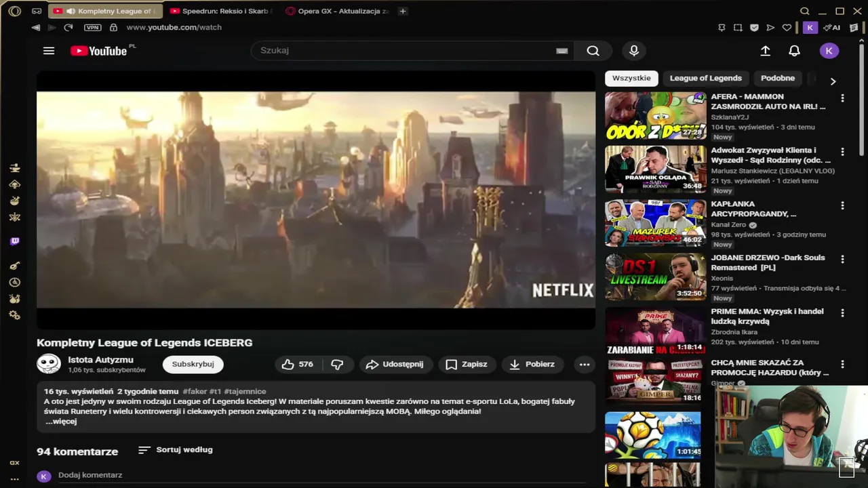The width and height of the screenshot is (868, 488).
Task: Toggle the VPN badge in address bar
Action: click(92, 28)
